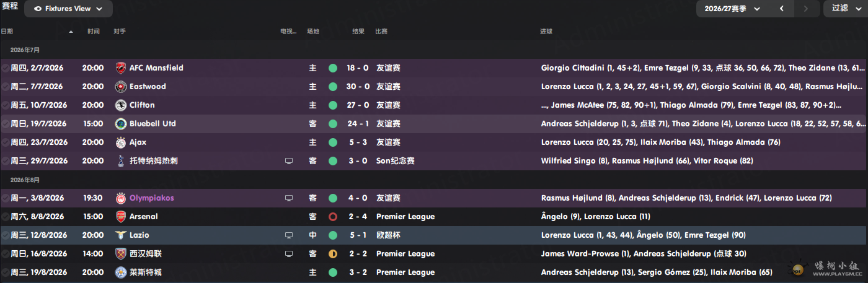Open the 莱斯特城 opponent link
868x283 pixels.
tap(146, 272)
